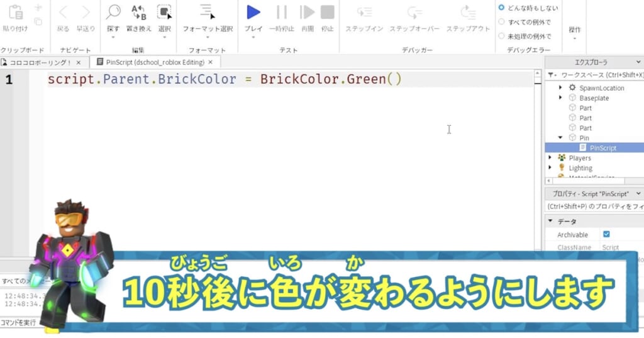Click the Step Over (ステップオーバー) debugger icon
The image size is (644, 338).
click(x=414, y=13)
